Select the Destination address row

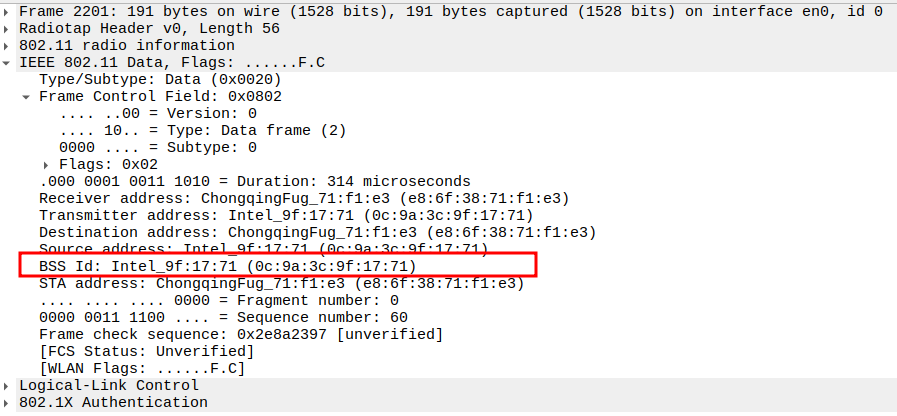click(x=317, y=232)
